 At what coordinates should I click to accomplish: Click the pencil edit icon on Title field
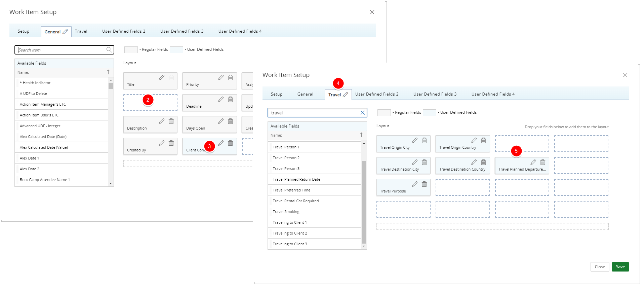(x=162, y=77)
